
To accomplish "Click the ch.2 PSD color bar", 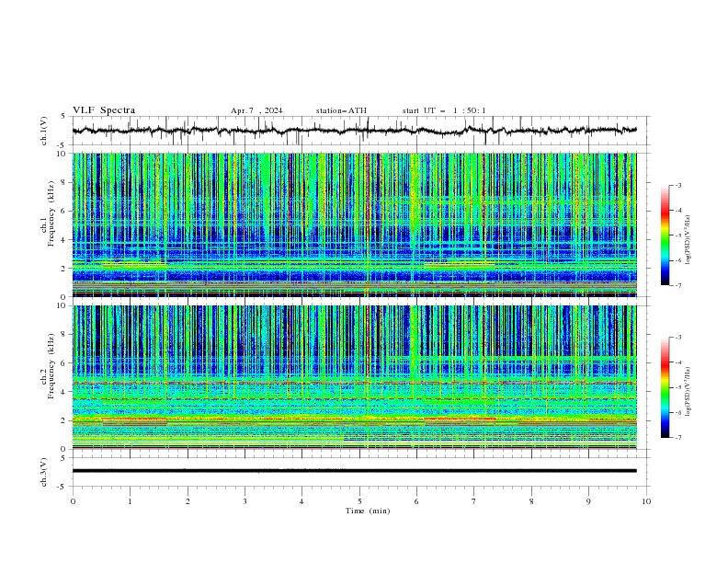I will click(665, 387).
